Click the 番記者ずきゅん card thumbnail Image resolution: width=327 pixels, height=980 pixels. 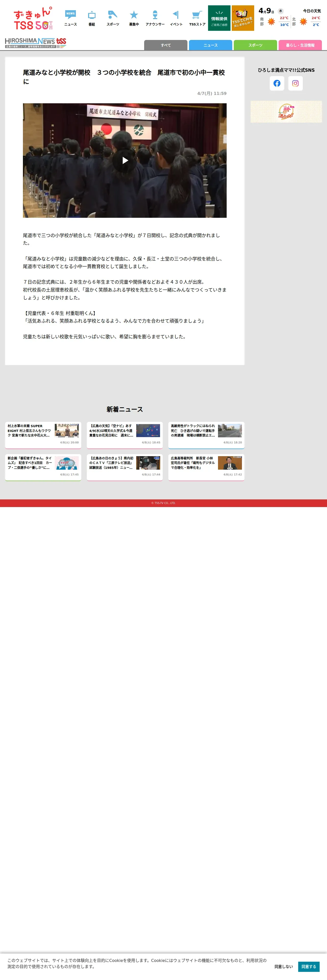pos(67,463)
